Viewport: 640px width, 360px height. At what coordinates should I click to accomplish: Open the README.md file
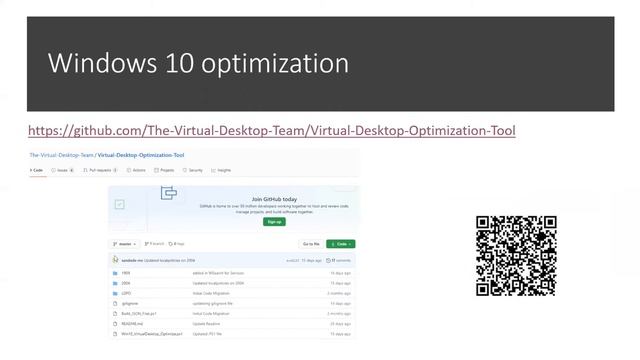(132, 324)
